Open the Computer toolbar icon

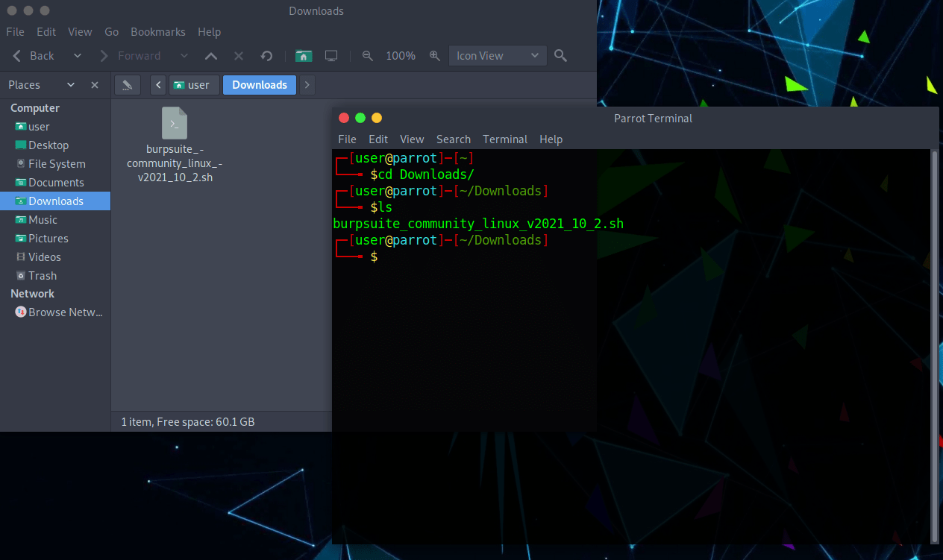point(331,56)
